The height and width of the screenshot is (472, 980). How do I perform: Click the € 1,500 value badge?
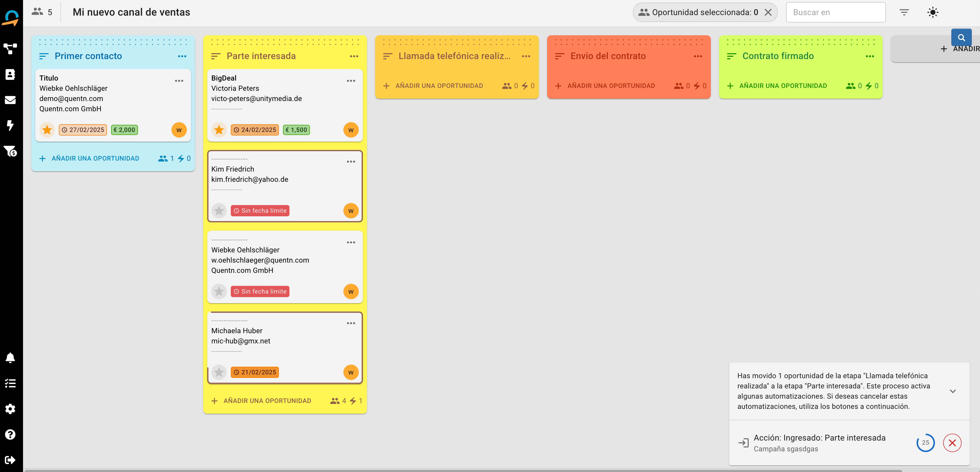pos(297,130)
